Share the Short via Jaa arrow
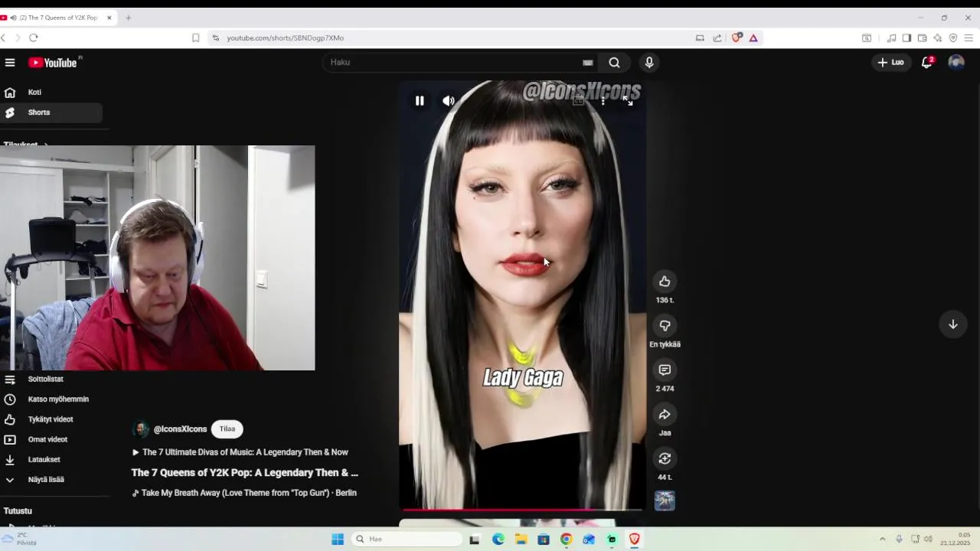 coord(665,414)
